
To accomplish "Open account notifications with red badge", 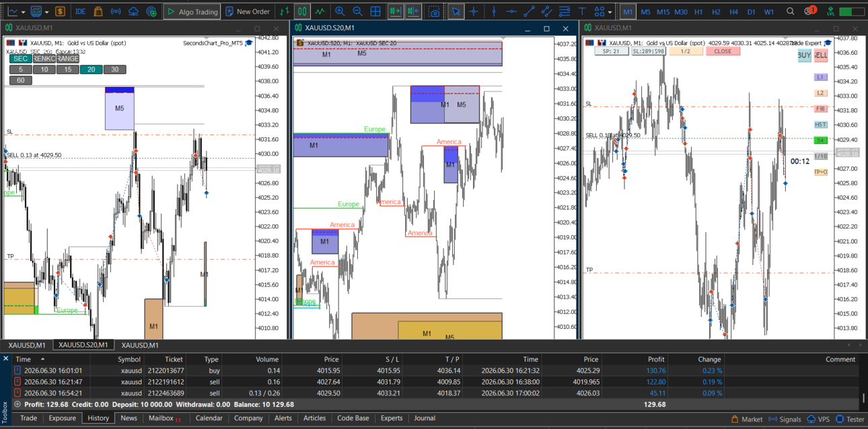I will point(810,11).
